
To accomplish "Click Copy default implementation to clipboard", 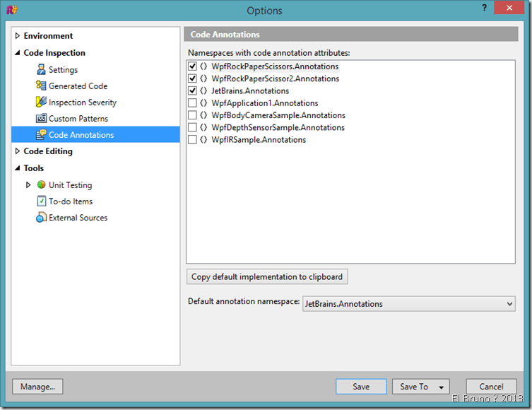I will (266, 276).
